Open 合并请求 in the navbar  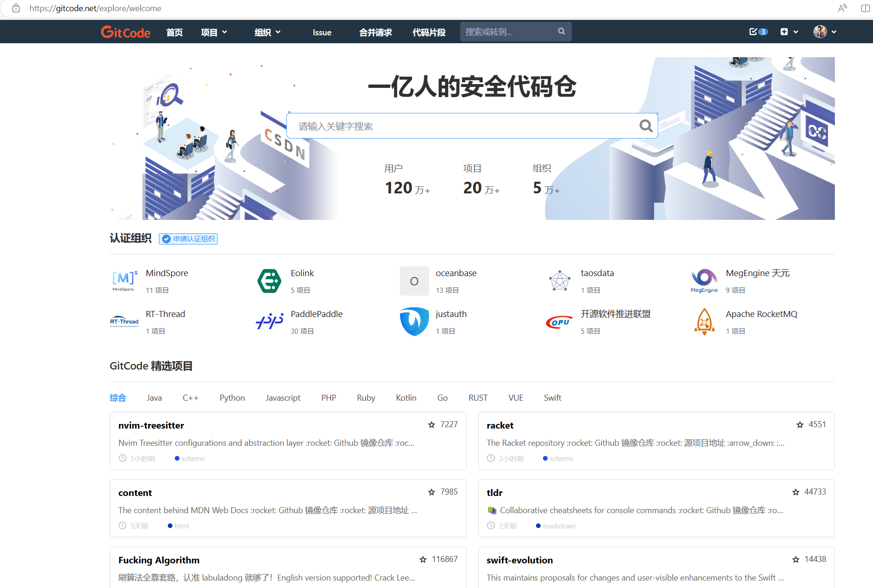pos(376,32)
